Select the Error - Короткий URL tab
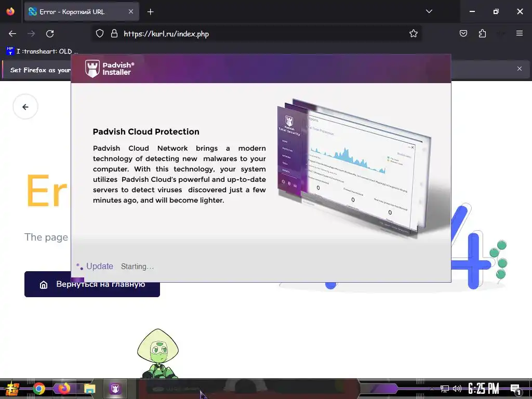Screen dimensions: 532x399 coord(82,11)
